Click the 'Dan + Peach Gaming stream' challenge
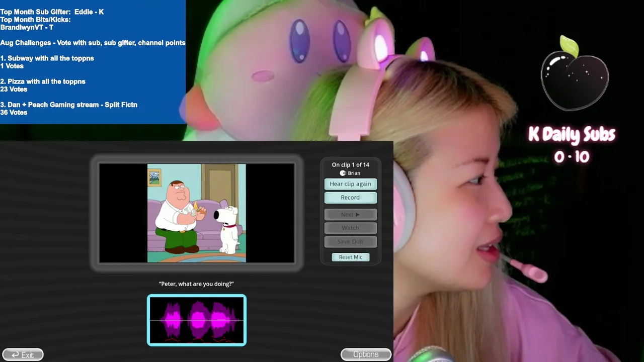Image resolution: width=644 pixels, height=362 pixels. 69,105
